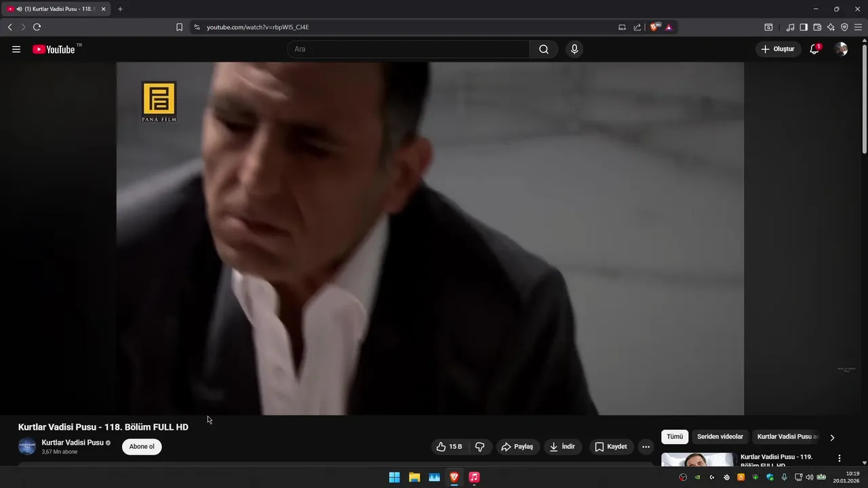Open Brave Rewards triangle icon
The height and width of the screenshot is (488, 868).
(x=669, y=27)
